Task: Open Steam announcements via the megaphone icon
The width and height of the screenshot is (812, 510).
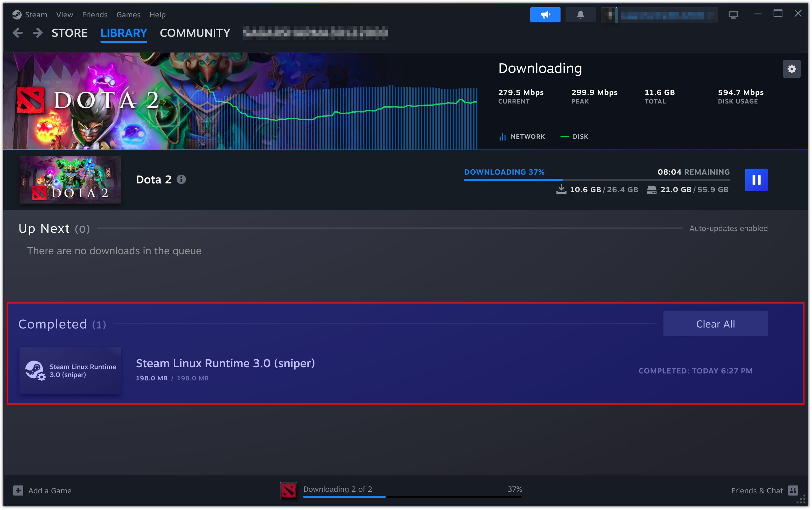Action: coord(545,14)
